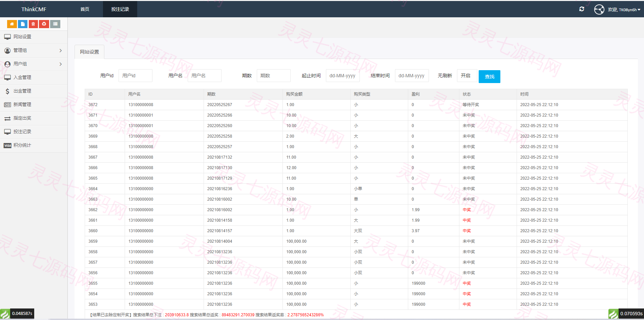Screen dimensions: 644x320
Task: Click the blue document icon button
Action: [x=23, y=24]
